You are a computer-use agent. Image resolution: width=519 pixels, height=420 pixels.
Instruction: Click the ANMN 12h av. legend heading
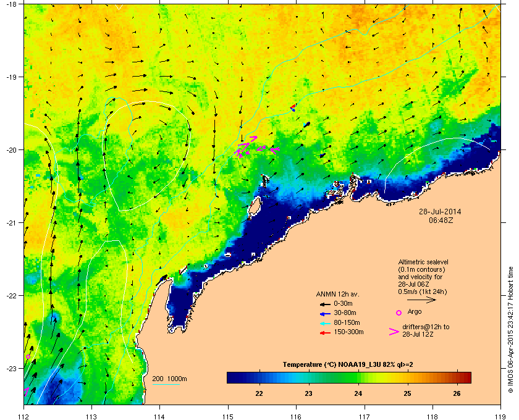click(337, 294)
